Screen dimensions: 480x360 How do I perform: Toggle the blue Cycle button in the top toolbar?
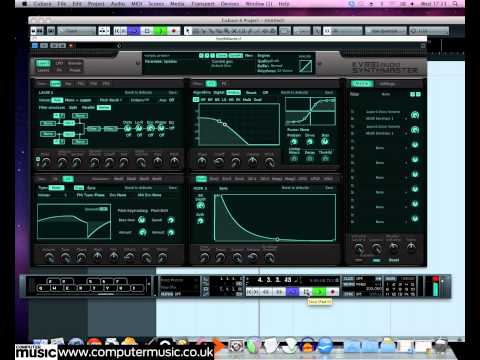(x=134, y=31)
